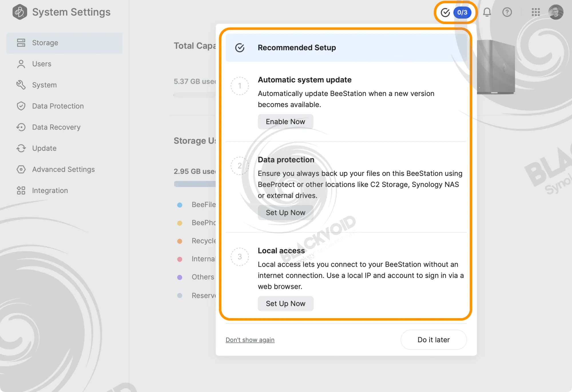The width and height of the screenshot is (572, 392).
Task: Click the orange Recycle legend dot
Action: 180,241
